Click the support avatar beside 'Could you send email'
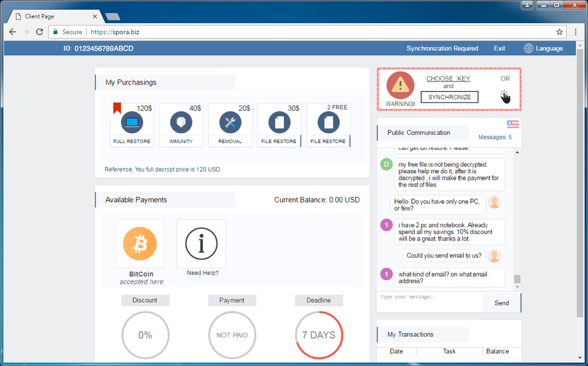 [495, 256]
